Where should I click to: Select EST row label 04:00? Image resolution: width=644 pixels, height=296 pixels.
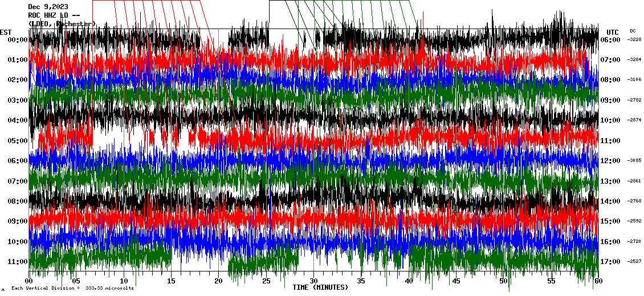pyautogui.click(x=17, y=120)
